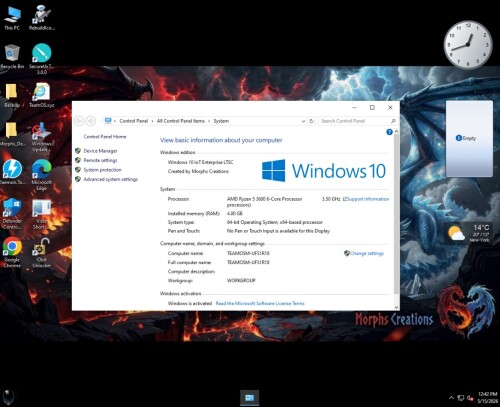The image size is (500, 407).
Task: Open the Daemon Tools desktop shortcut
Action: [12, 172]
